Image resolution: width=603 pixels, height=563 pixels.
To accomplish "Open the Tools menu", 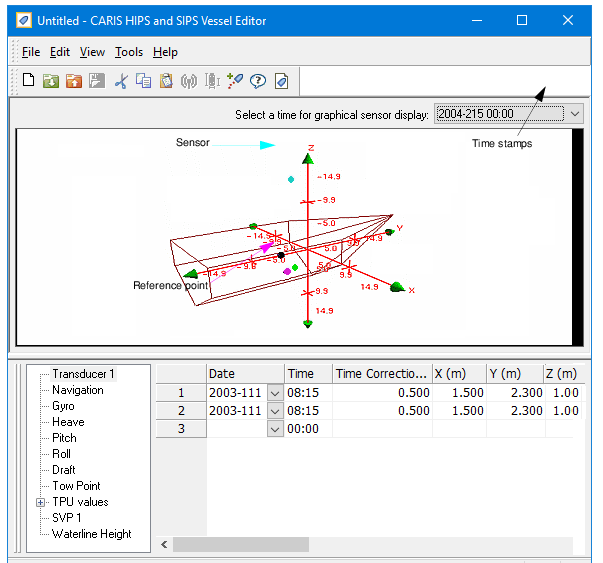I will click(129, 52).
